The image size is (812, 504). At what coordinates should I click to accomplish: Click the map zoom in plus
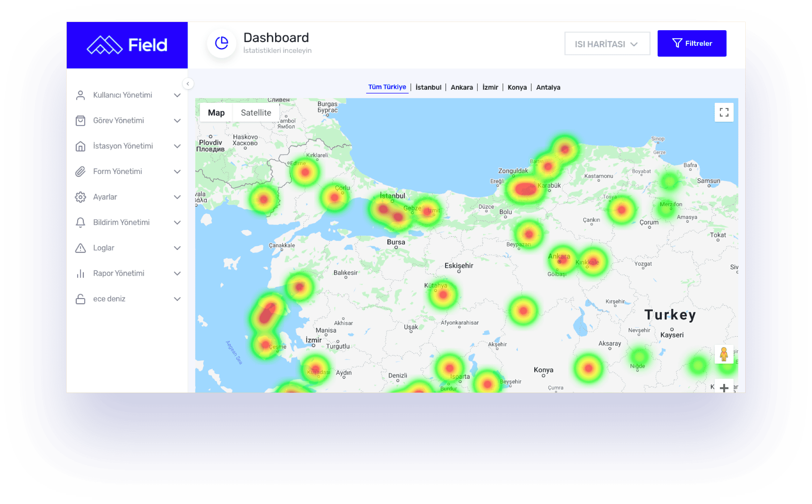pos(724,388)
